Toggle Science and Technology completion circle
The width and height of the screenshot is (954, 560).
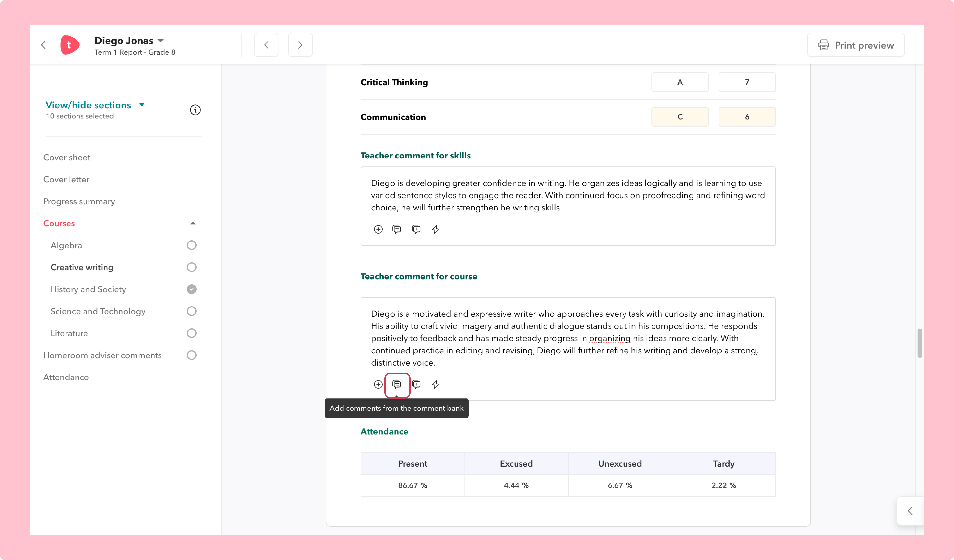[x=192, y=311]
